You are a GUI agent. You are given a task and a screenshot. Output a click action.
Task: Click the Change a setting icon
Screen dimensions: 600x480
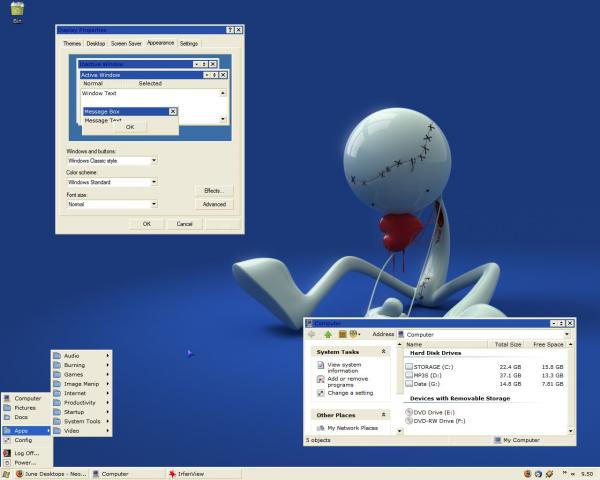321,393
